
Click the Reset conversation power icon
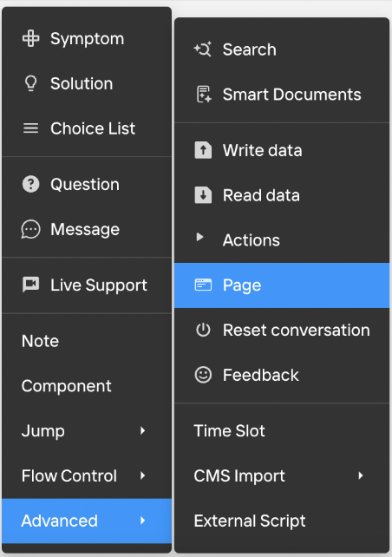203,330
